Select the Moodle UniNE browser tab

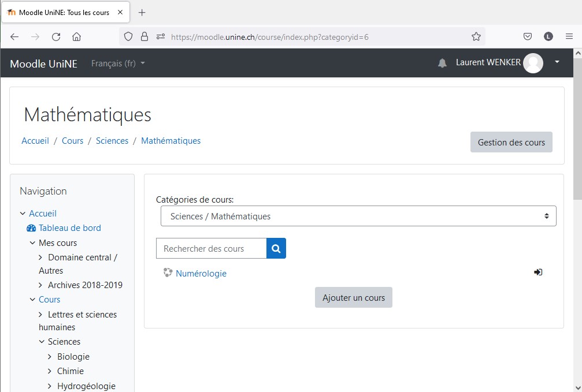(x=62, y=12)
